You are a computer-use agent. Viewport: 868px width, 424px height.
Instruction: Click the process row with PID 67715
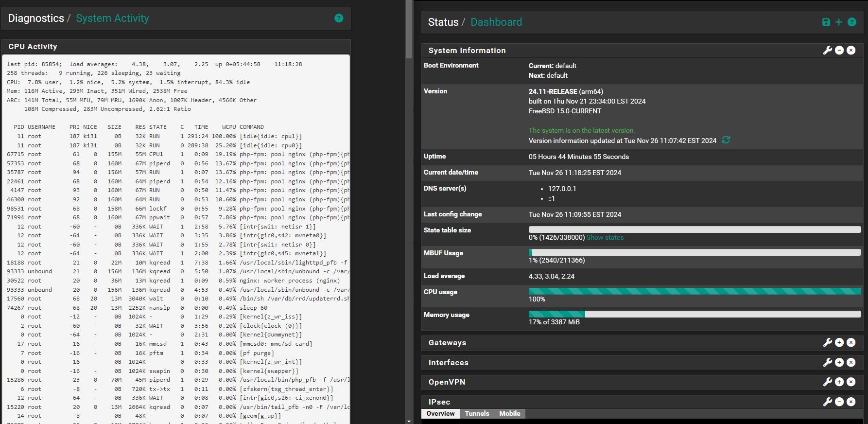coord(178,154)
